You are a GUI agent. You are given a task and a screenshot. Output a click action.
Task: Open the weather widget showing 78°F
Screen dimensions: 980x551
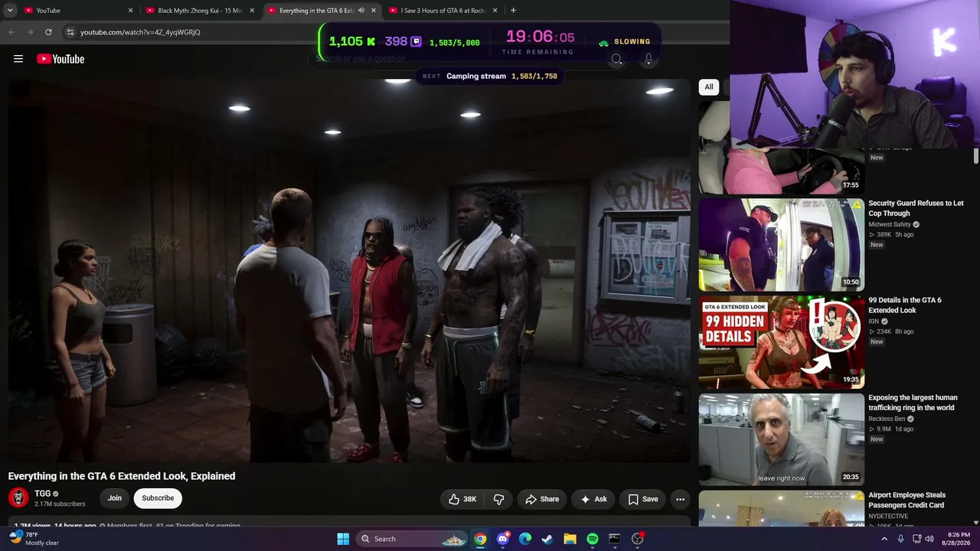pos(34,539)
